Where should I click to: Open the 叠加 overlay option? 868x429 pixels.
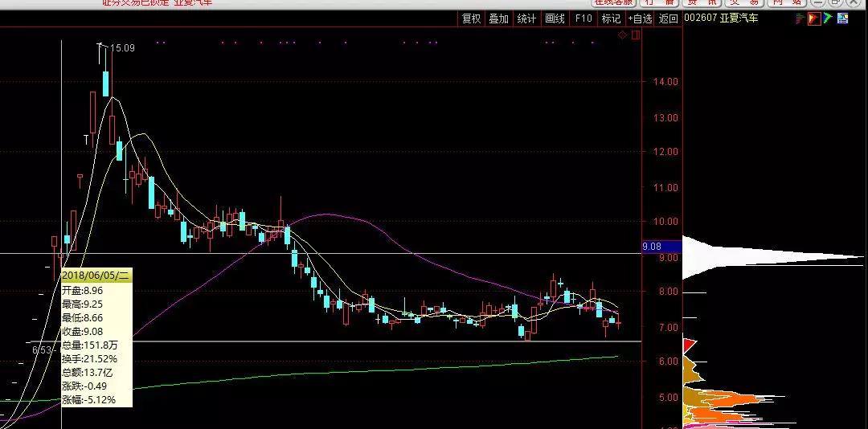tap(498, 18)
